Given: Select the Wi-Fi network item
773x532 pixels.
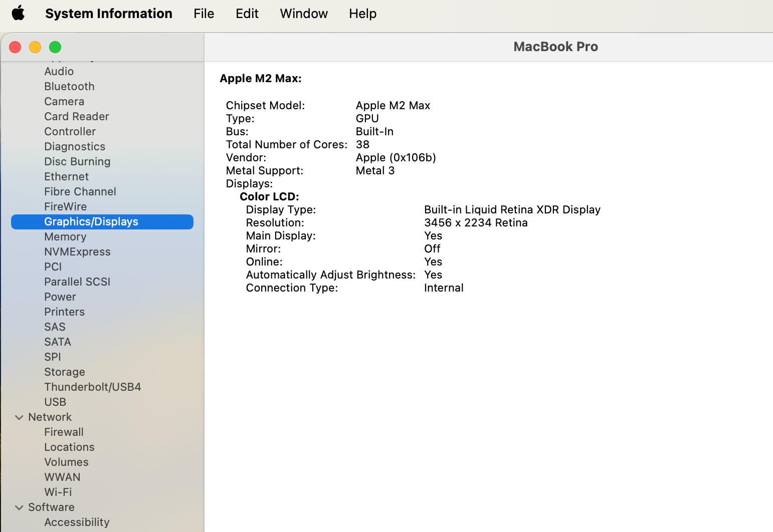Looking at the screenshot, I should (58, 492).
